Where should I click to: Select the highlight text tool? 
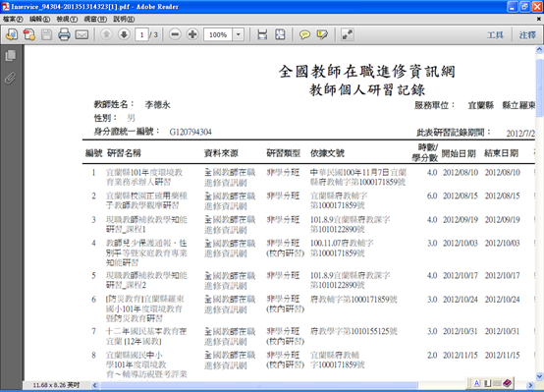(x=322, y=34)
